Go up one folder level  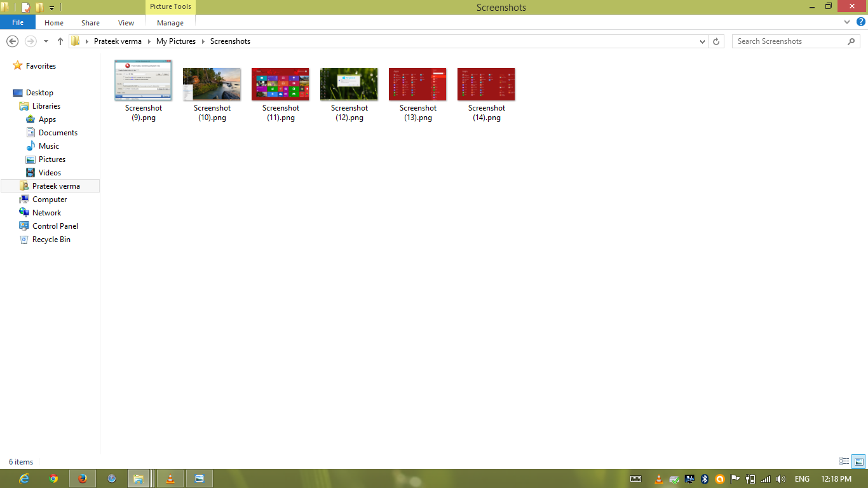click(60, 41)
